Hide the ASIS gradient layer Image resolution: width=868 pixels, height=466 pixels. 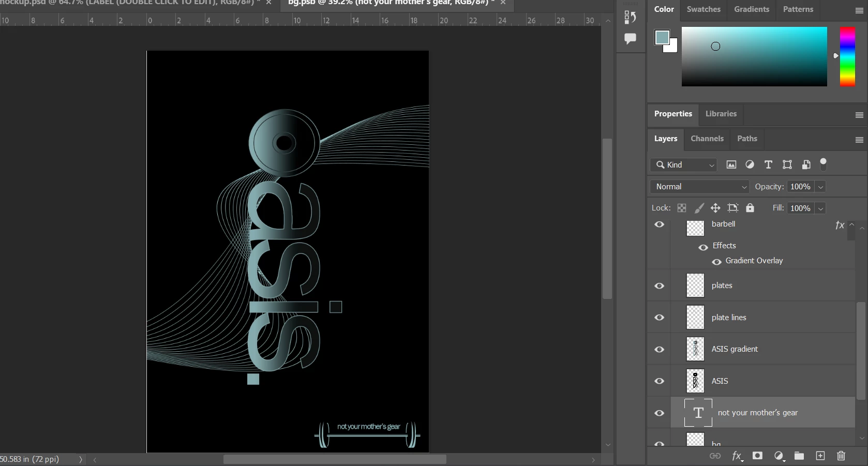click(x=660, y=350)
